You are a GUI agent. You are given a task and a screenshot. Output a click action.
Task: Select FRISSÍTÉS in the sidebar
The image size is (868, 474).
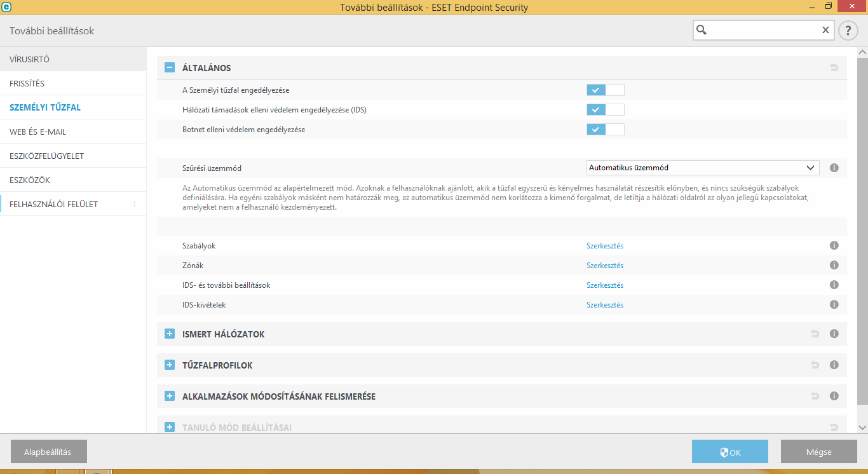click(x=73, y=83)
